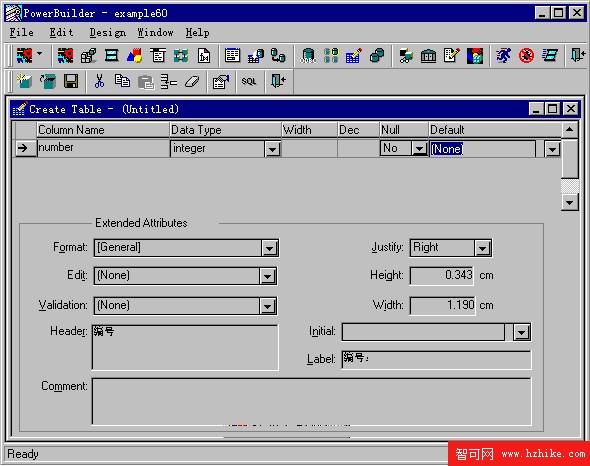The width and height of the screenshot is (590, 466).
Task: Click the Configure ODBC toolbar icon
Action: 308,56
